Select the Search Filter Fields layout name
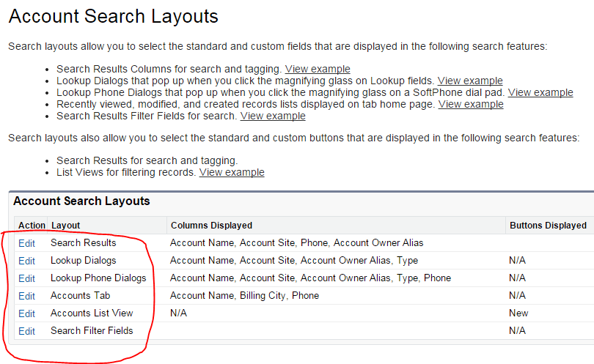 [92, 331]
